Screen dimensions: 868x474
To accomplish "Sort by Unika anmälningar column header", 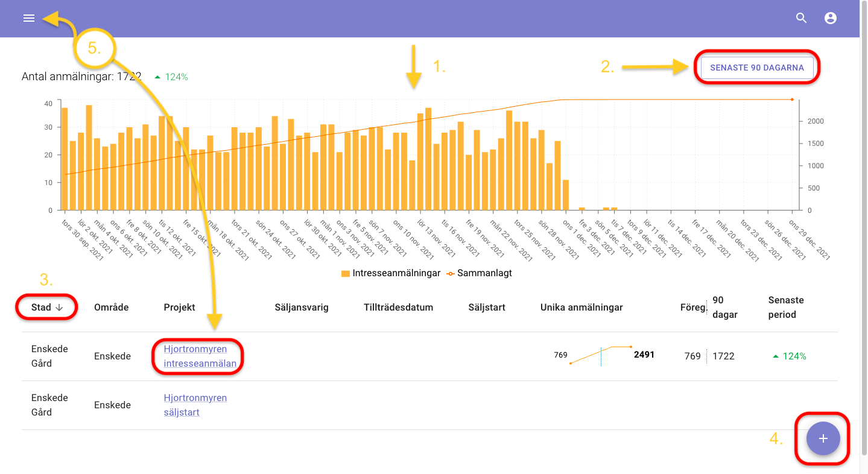I will click(581, 308).
